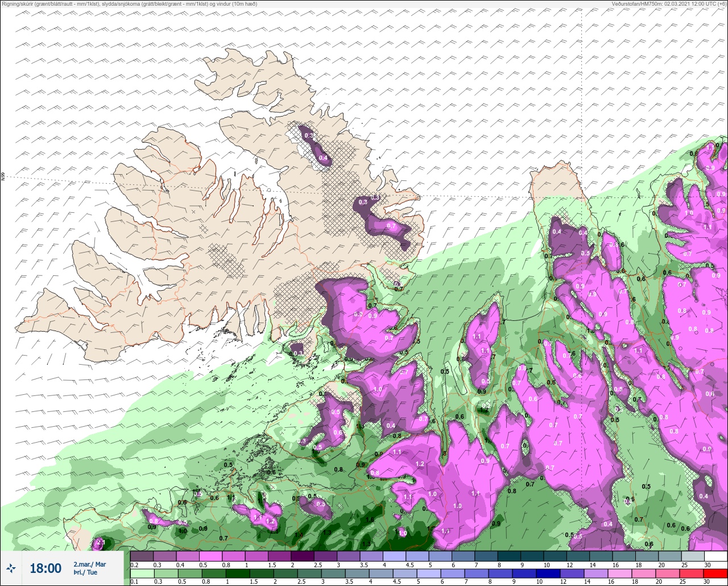Pick the palest green swatch above the 0.1 label
Image resolution: width=728 pixels, height=586 pixels.
pos(142,573)
